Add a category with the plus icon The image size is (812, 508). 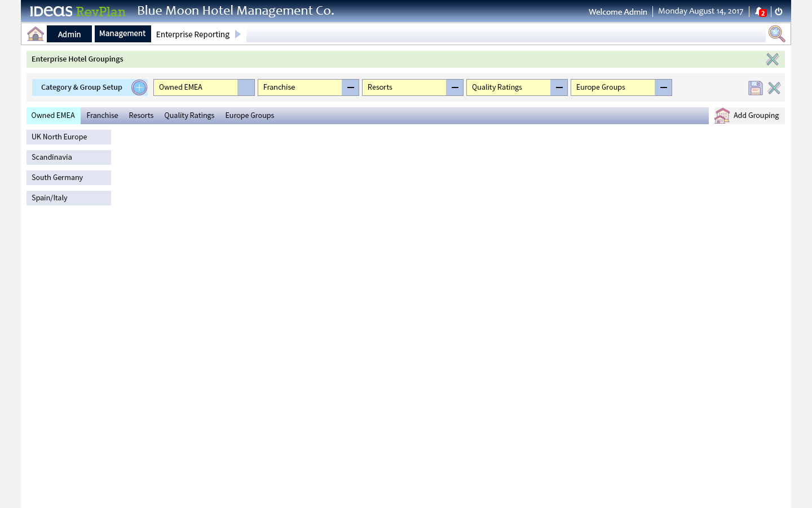click(139, 87)
